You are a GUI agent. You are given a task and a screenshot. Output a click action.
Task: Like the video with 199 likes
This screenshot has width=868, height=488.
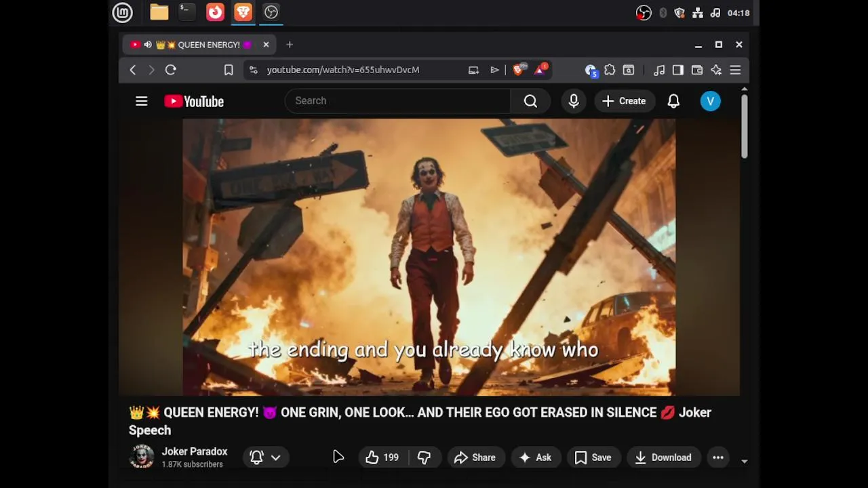(382, 457)
